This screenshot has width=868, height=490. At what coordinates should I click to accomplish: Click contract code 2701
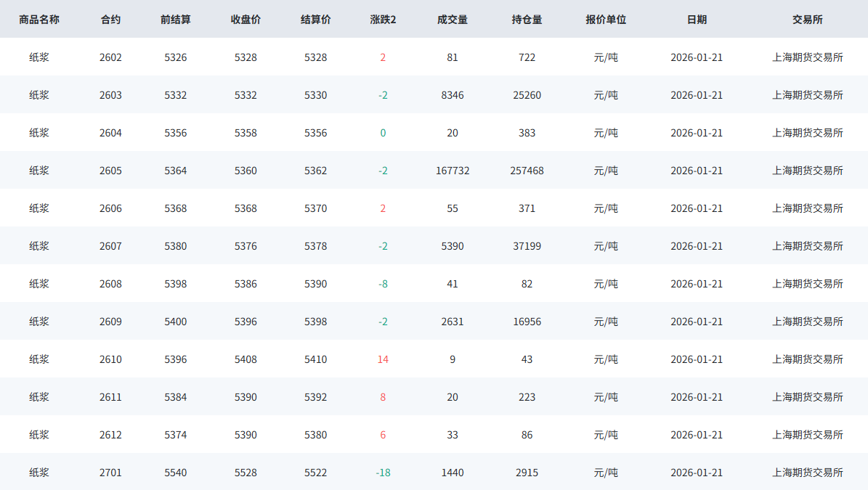pyautogui.click(x=110, y=473)
